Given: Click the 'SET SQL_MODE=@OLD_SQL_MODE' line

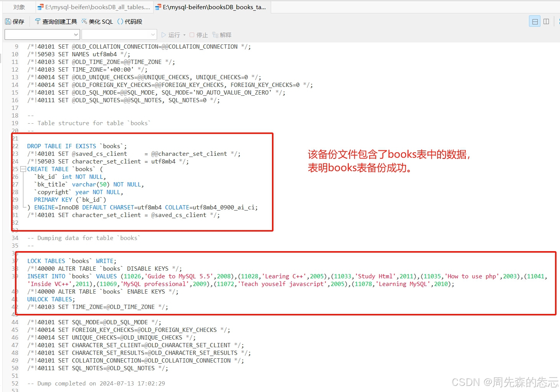Looking at the screenshot, I should (x=94, y=322).
